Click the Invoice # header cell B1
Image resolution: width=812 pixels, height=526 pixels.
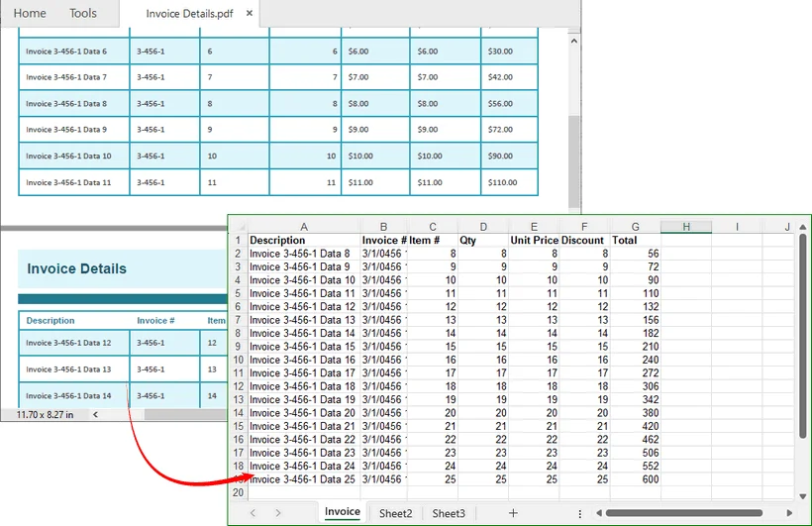click(384, 240)
